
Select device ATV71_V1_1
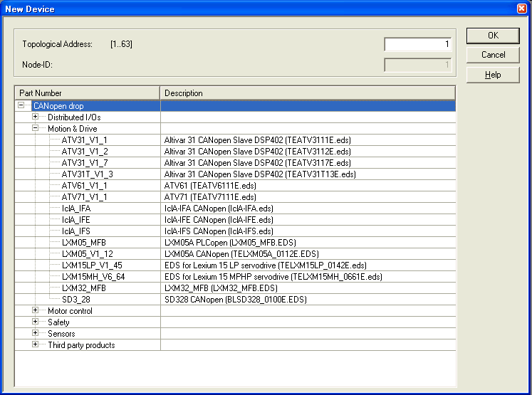point(84,197)
